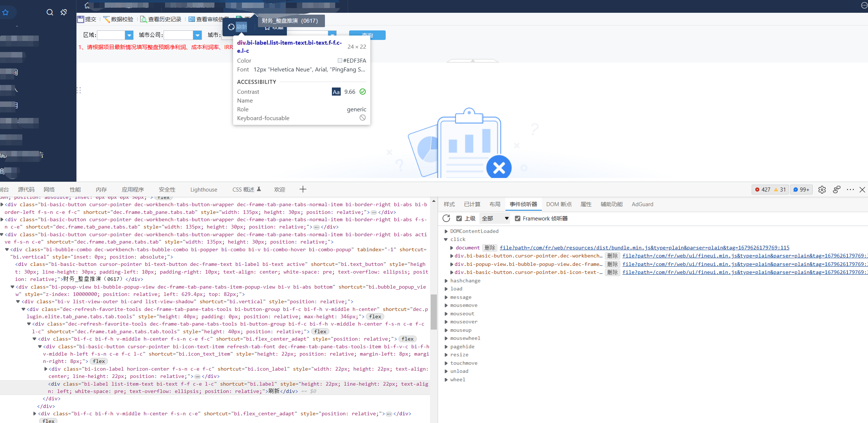Viewport: 868px width, 423px height.
Task: Open the 欢迎 DevTools tab
Action: [x=280, y=189]
